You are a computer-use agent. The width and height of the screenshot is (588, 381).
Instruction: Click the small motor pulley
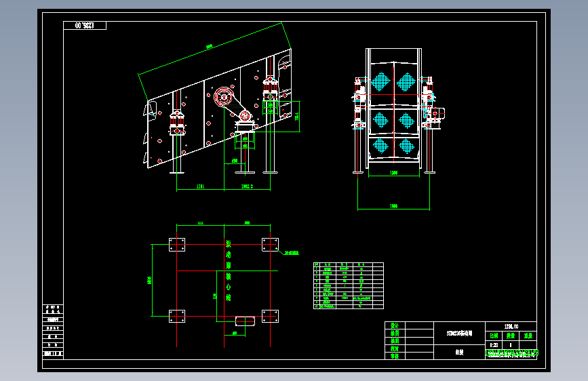click(245, 115)
